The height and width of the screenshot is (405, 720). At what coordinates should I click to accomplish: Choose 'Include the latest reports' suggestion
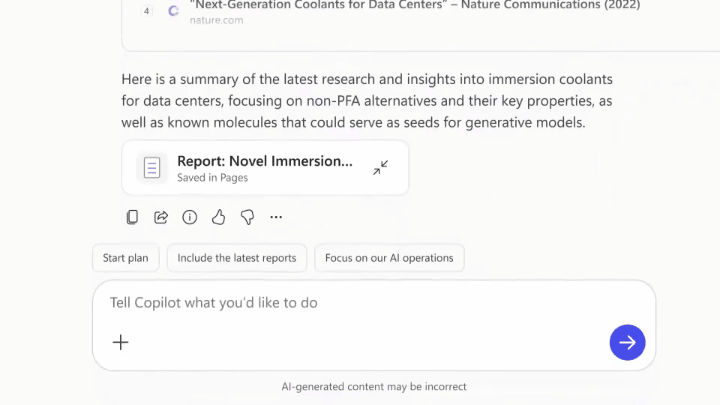pos(237,258)
